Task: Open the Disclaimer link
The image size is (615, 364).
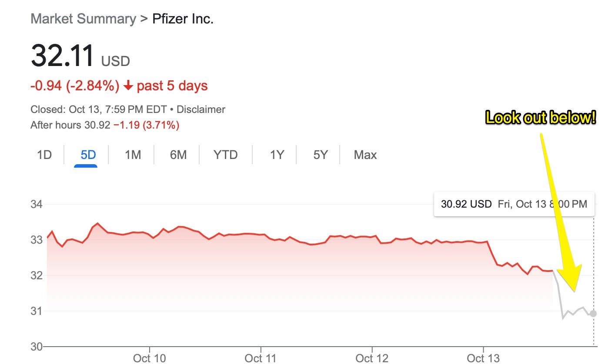Action: tap(201, 109)
